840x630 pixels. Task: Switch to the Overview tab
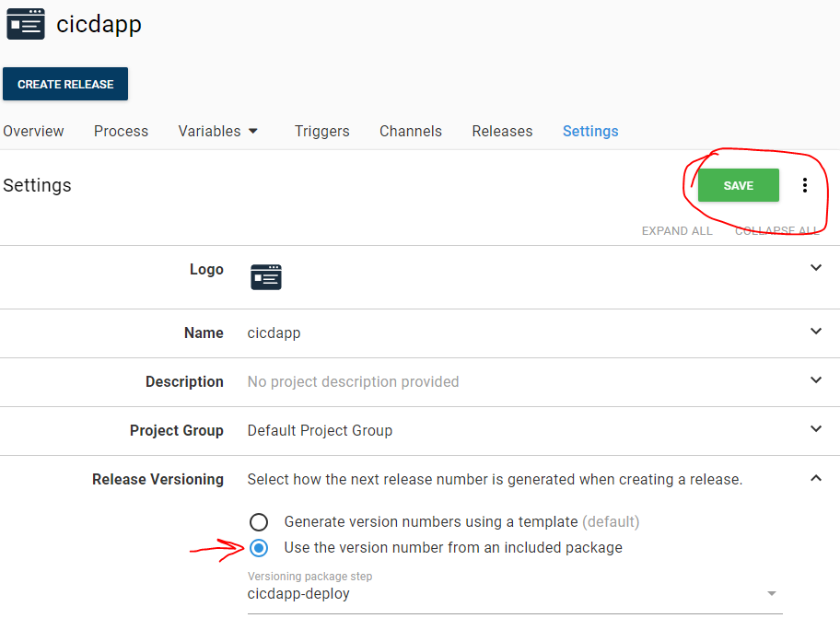33,131
